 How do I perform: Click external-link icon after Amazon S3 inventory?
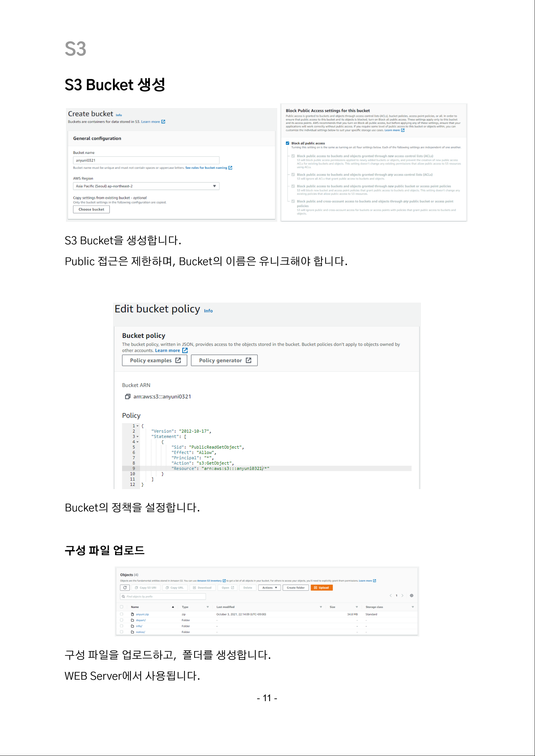point(224,581)
